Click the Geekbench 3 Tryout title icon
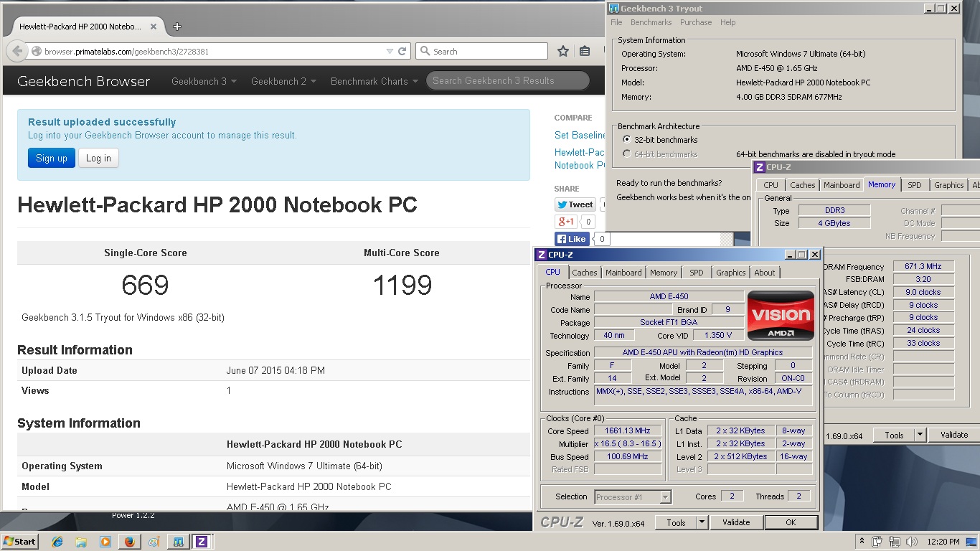 [x=613, y=9]
